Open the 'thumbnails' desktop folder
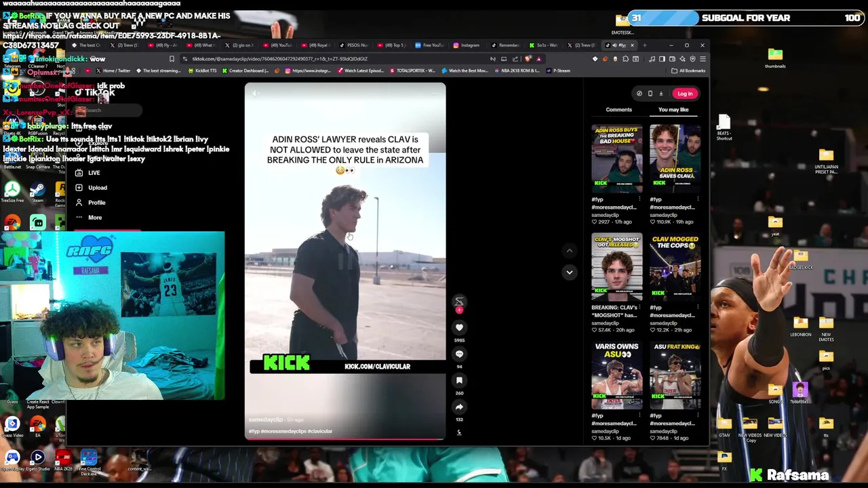This screenshot has height=488, width=868. pos(775,58)
